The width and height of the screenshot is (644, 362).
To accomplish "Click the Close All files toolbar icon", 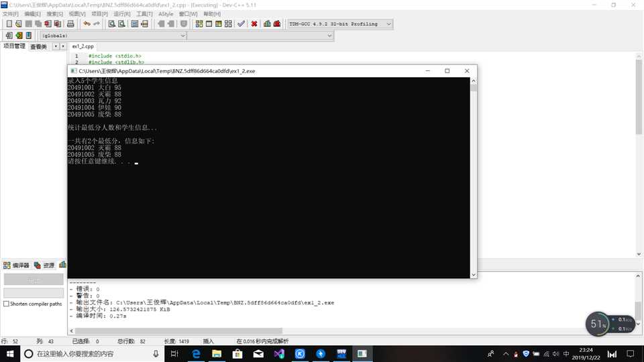I will (x=58, y=24).
